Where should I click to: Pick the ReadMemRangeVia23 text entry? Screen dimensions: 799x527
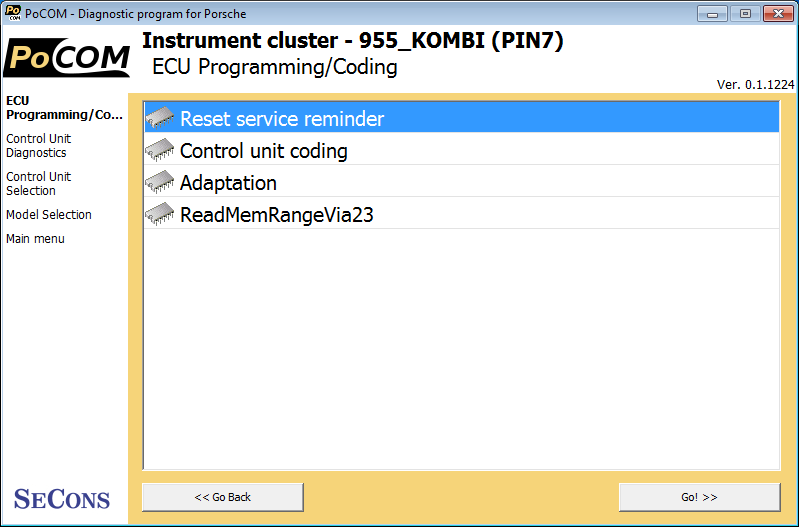[277, 215]
